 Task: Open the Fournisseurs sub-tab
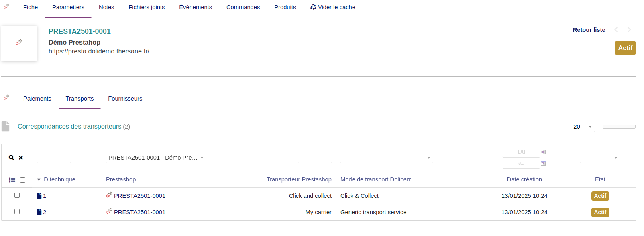(x=125, y=99)
